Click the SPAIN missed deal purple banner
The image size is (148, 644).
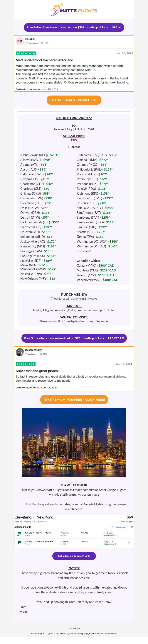click(74, 27)
